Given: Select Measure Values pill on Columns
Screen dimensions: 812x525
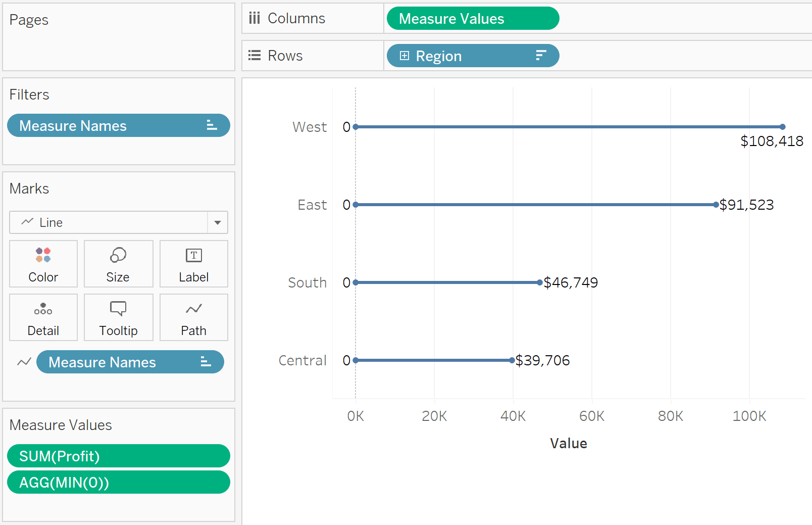Looking at the screenshot, I should pos(473,18).
